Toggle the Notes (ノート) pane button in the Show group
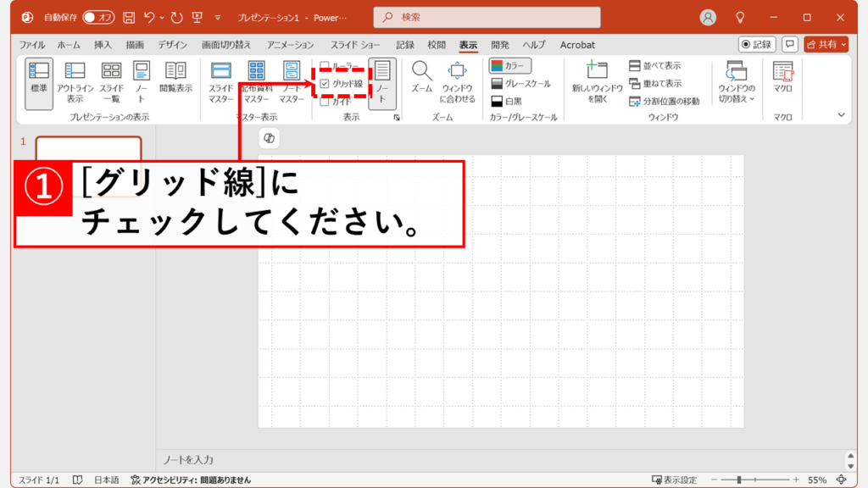Viewport: 868px width, 488px height. [382, 84]
